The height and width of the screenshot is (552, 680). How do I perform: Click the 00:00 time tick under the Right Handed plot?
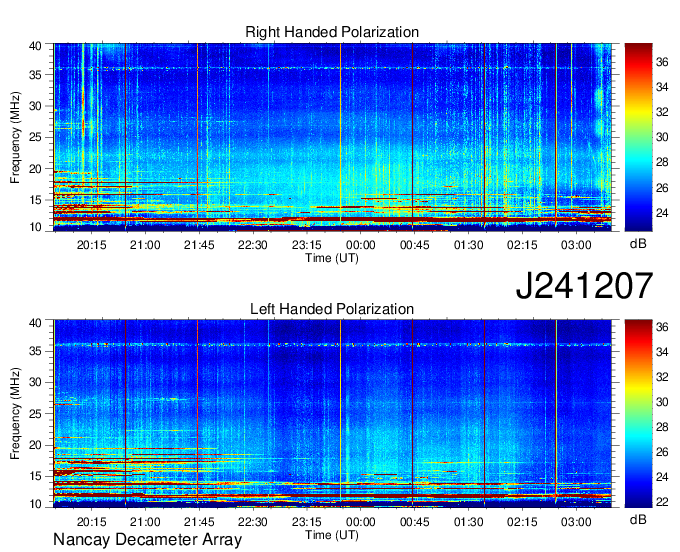click(x=361, y=245)
